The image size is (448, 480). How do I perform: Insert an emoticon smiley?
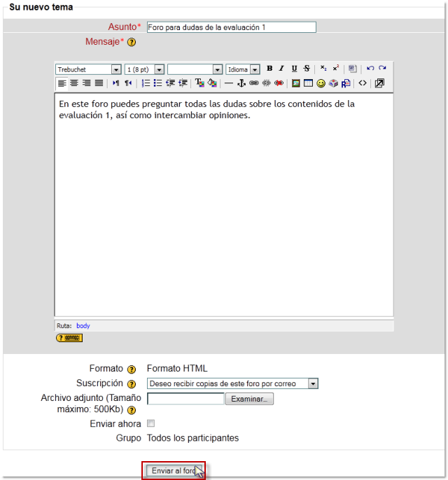click(321, 83)
